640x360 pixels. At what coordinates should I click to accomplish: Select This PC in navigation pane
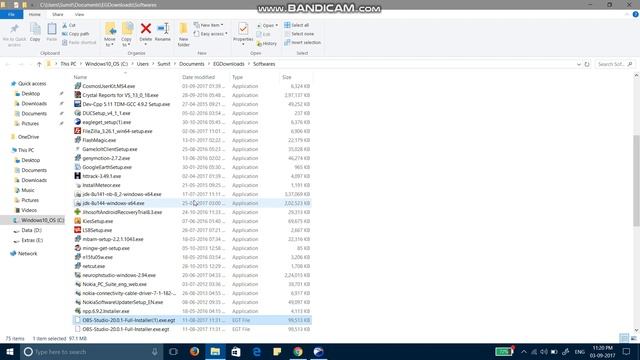point(26,150)
